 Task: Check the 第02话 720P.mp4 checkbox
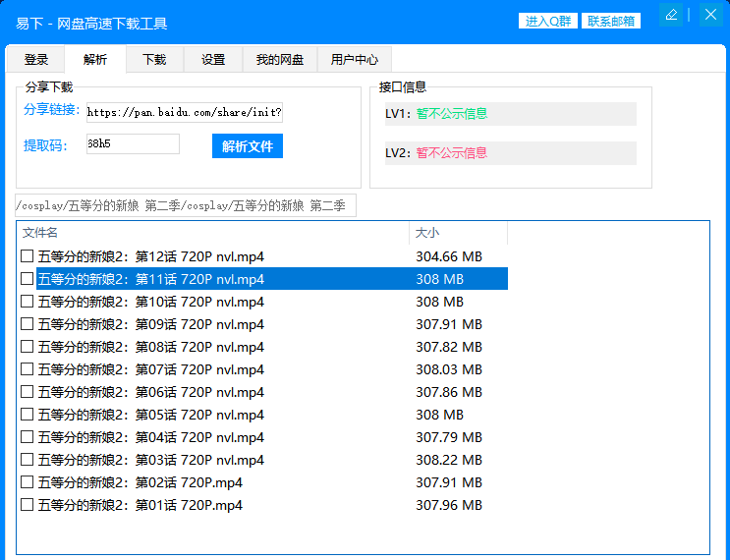click(x=27, y=481)
